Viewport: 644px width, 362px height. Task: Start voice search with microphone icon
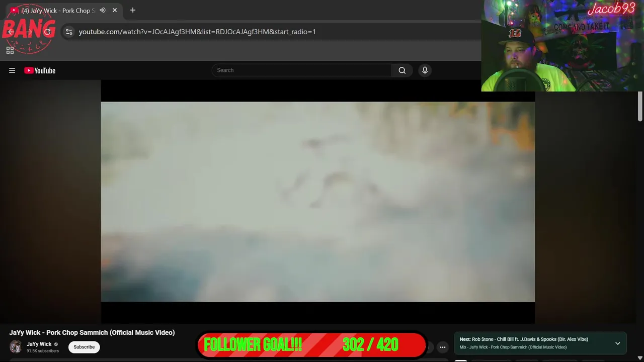click(425, 70)
